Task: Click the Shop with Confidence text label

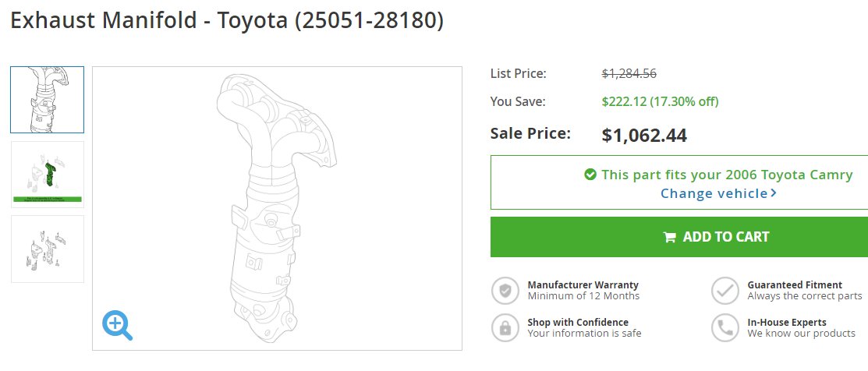Action: [x=578, y=322]
